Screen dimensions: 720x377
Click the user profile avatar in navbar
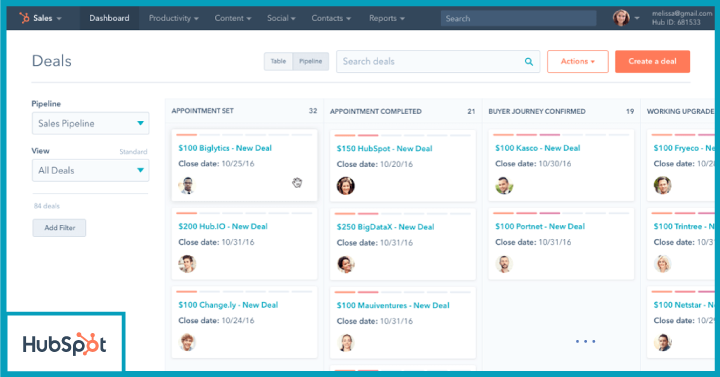621,18
